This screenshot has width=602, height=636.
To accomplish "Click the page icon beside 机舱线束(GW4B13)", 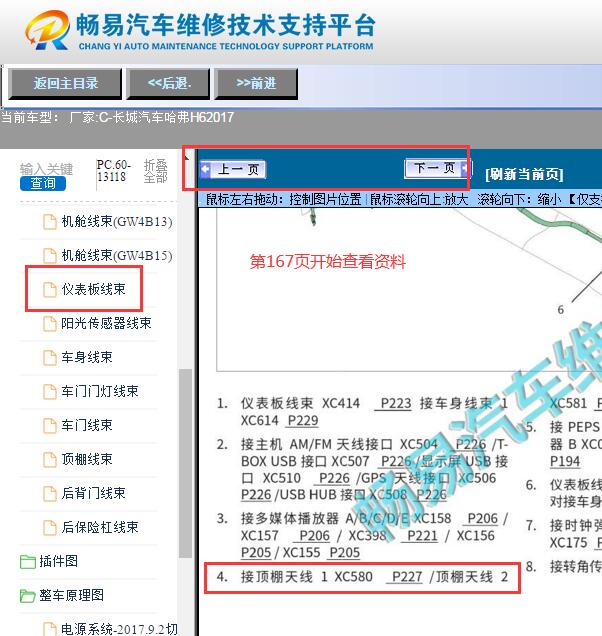I will 50,222.
